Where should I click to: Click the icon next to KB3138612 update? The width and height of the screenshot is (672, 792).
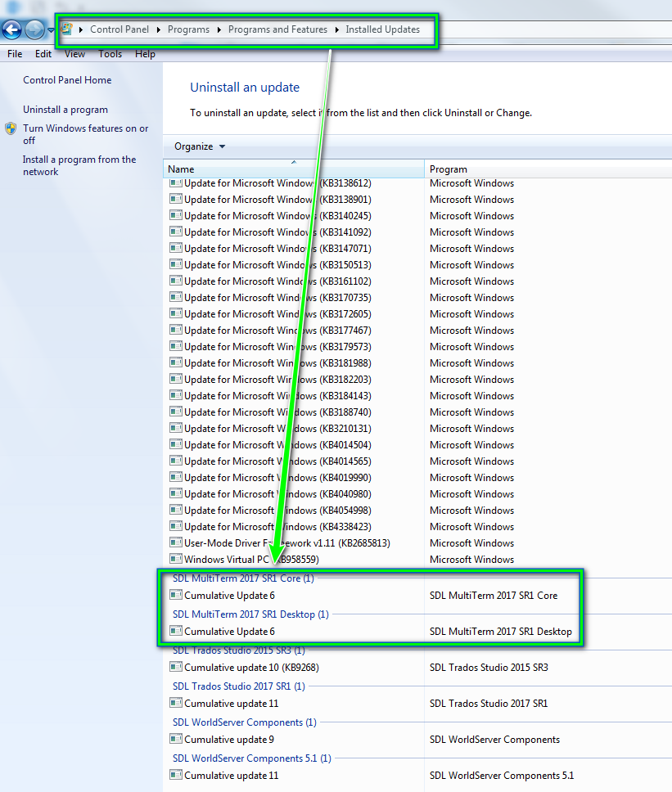click(175, 183)
